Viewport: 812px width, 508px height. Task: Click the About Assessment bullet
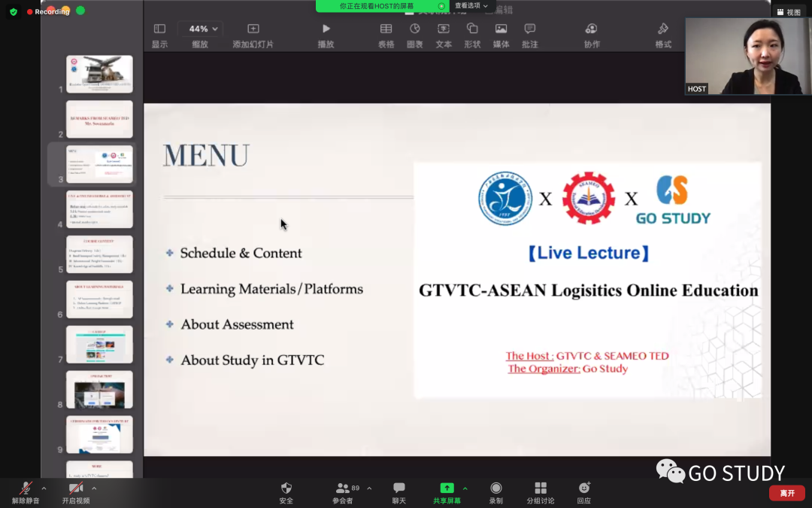coord(237,324)
